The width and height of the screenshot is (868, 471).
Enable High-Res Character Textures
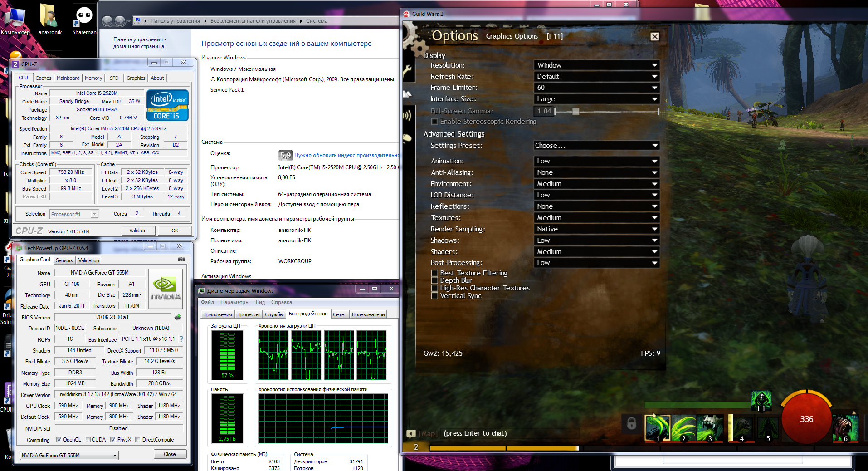434,288
